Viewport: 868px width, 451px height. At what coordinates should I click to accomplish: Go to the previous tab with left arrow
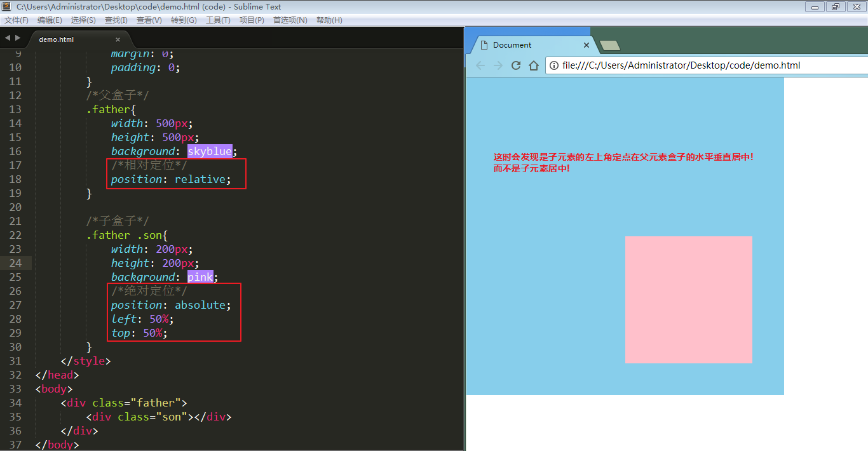pos(8,38)
